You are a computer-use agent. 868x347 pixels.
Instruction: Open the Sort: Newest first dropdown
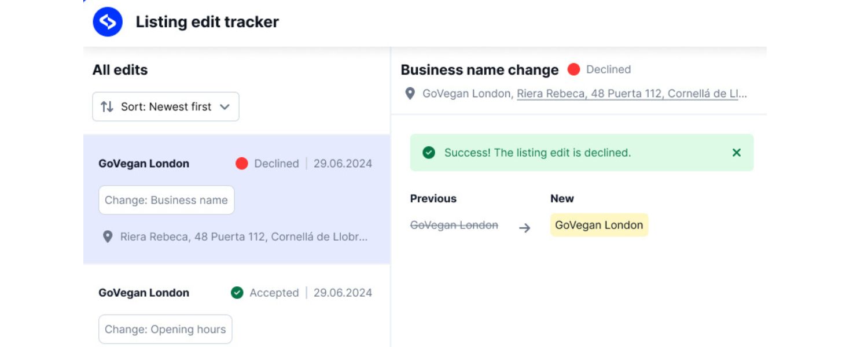coord(165,106)
